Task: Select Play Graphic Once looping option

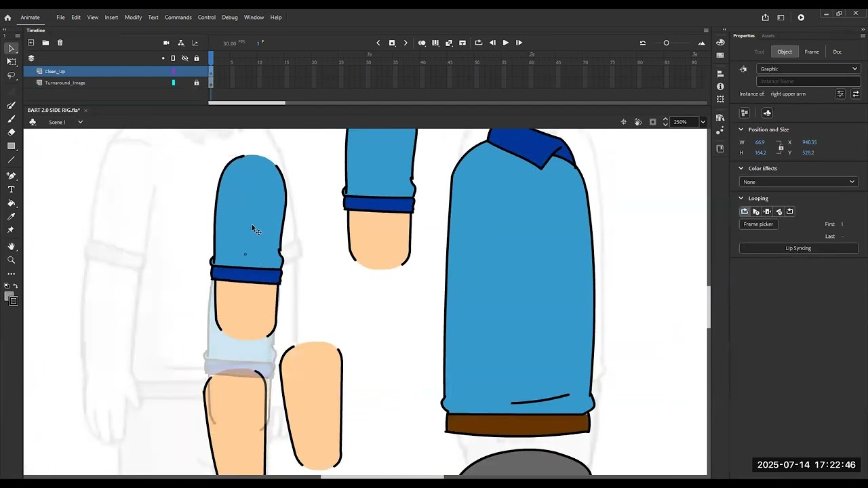Action: coord(755,211)
